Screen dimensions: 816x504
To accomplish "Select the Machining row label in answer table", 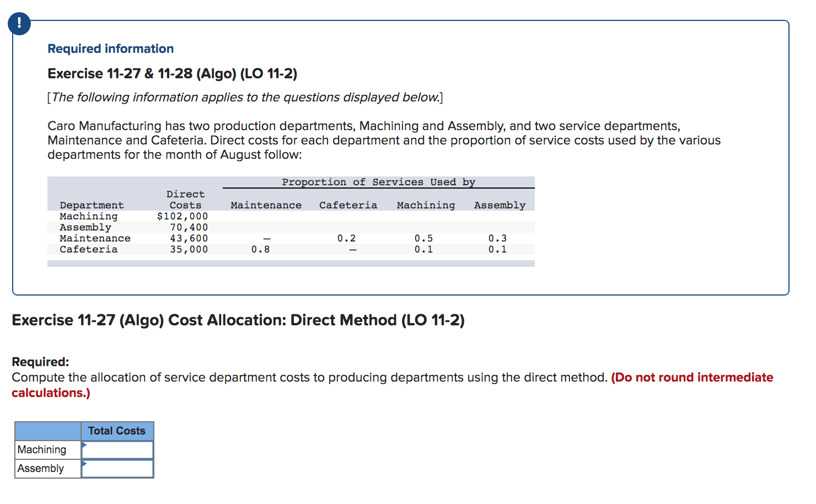I will point(41,449).
